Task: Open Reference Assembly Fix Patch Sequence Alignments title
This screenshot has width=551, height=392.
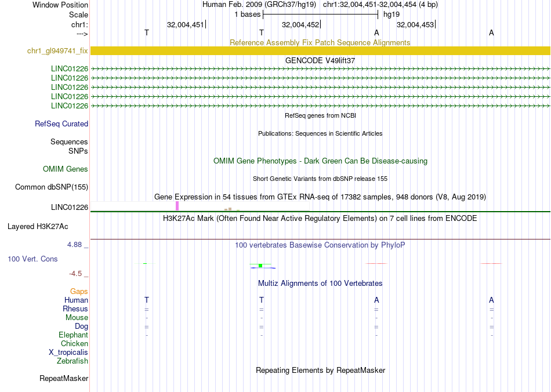Action: [320, 42]
